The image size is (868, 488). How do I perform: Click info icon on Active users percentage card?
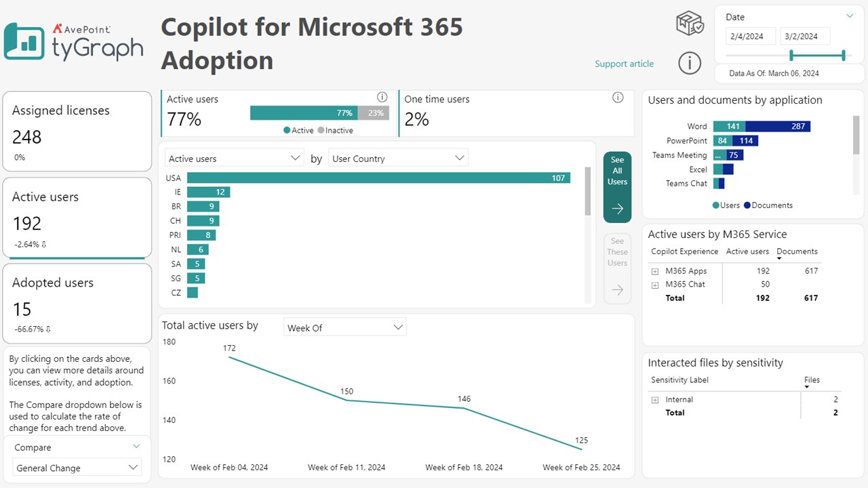point(382,97)
